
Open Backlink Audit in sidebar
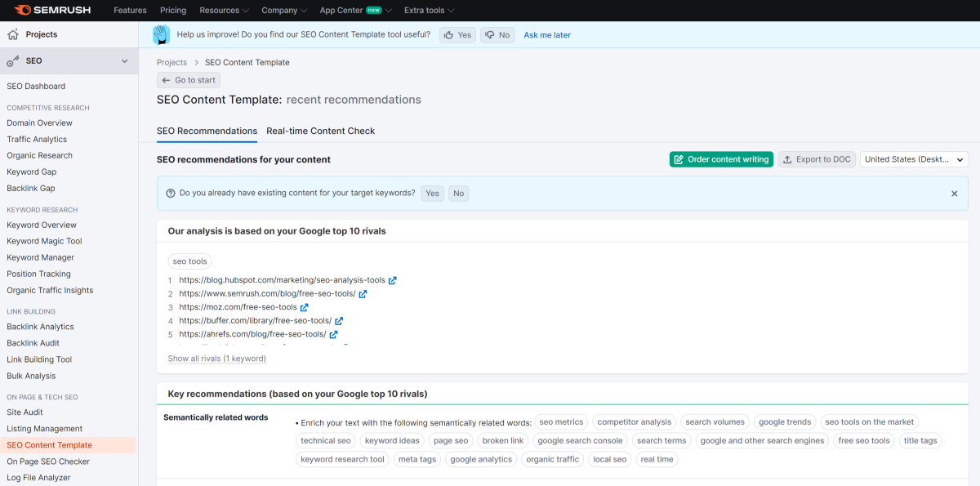[33, 343]
